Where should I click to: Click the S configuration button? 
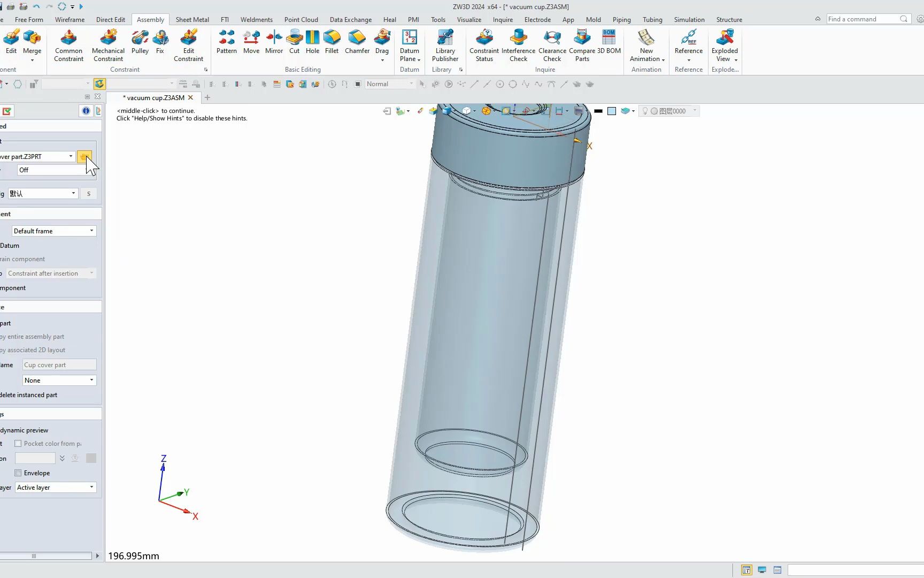point(89,193)
